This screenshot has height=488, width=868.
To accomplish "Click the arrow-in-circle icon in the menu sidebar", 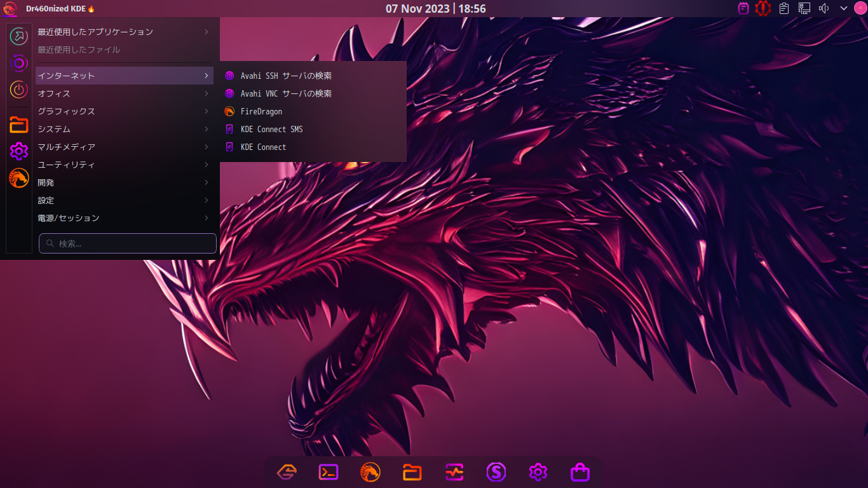I will pos(19,36).
